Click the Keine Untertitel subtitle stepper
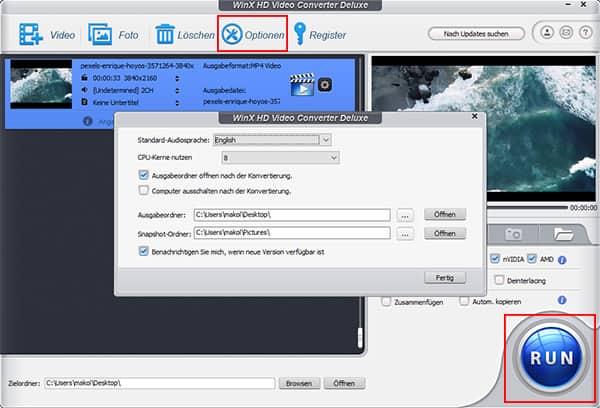 point(177,103)
